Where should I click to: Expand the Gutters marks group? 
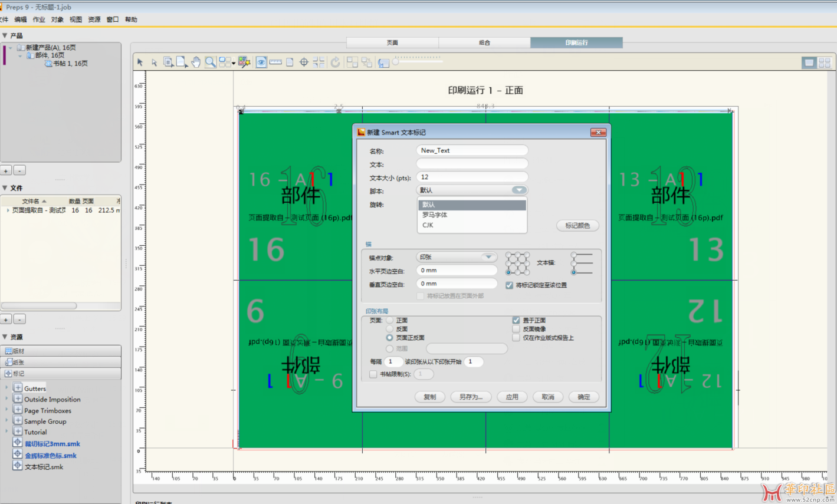(7, 388)
